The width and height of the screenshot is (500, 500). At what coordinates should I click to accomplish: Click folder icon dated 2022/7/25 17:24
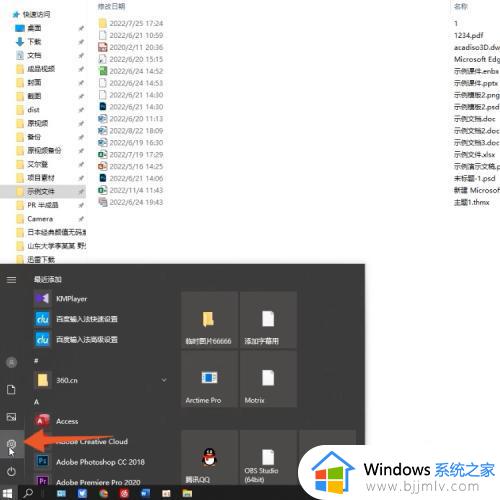click(103, 23)
